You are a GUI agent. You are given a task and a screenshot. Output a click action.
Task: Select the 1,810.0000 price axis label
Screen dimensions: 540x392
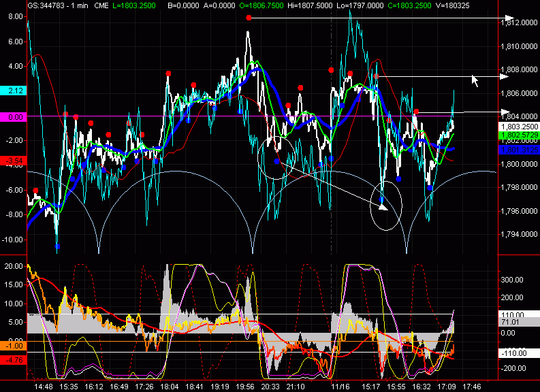[519, 46]
